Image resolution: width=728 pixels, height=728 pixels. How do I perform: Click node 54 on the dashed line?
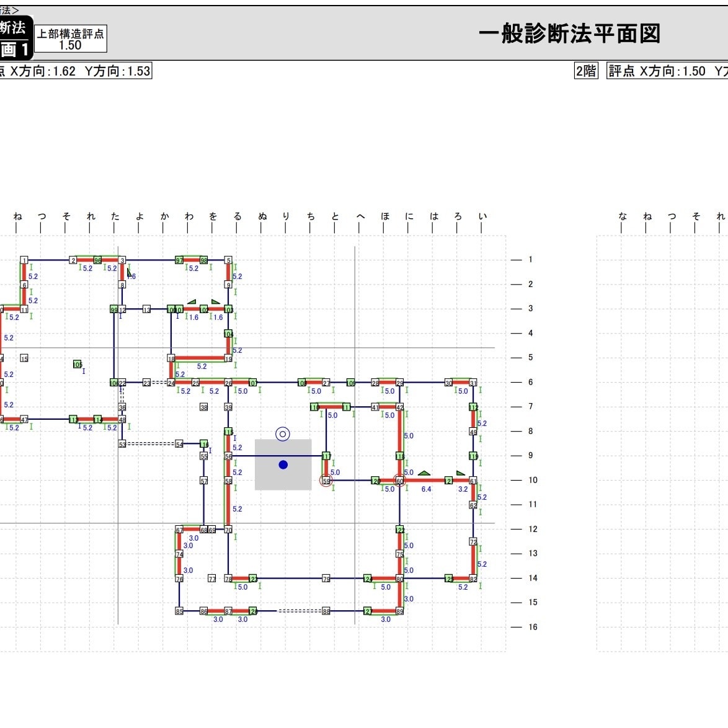(179, 445)
